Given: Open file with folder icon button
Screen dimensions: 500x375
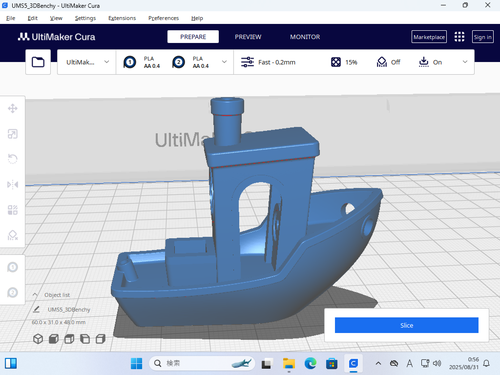Looking at the screenshot, I should [38, 62].
